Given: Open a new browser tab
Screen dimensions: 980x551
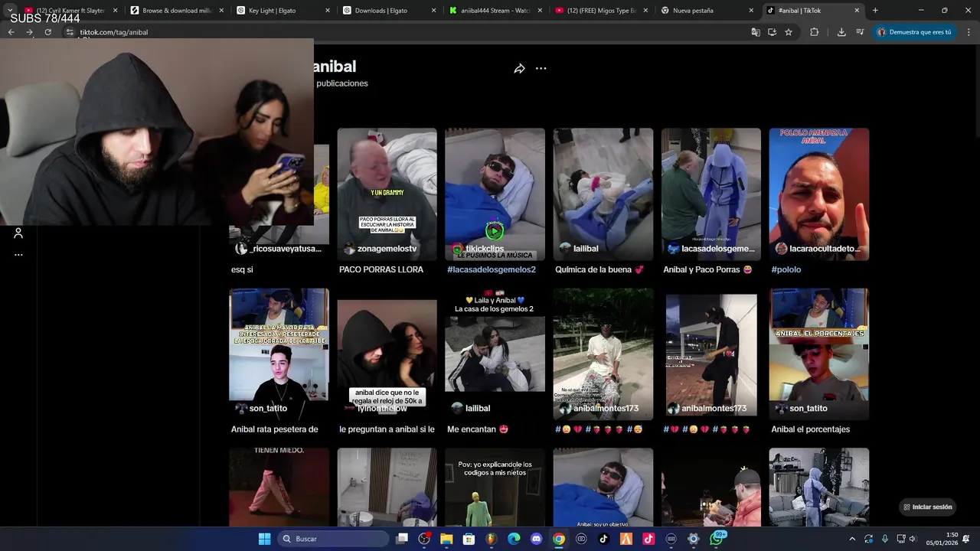Looking at the screenshot, I should tap(875, 11).
